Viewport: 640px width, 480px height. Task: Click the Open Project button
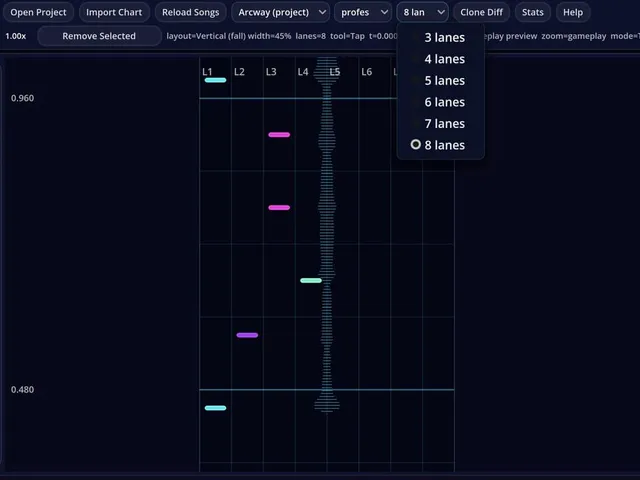[x=38, y=12]
